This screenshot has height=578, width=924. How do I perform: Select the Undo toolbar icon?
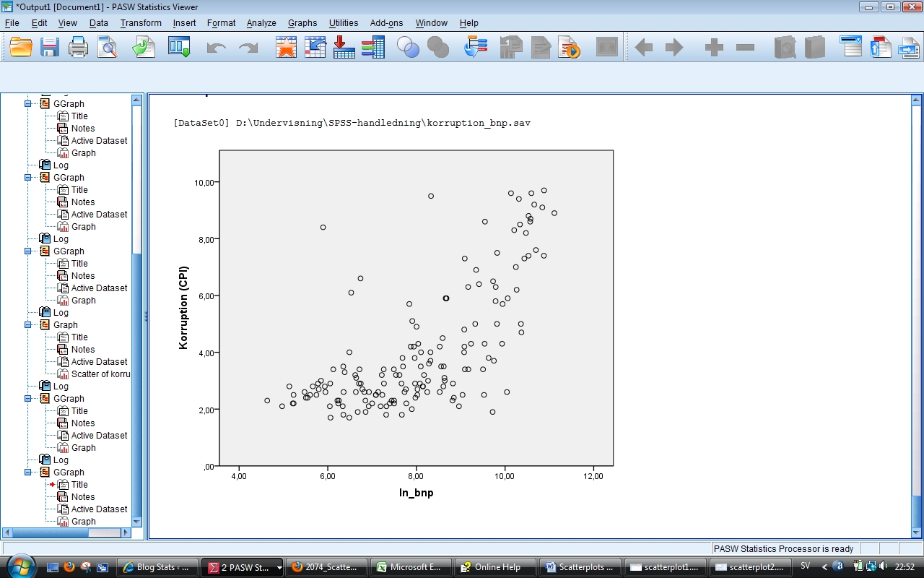(215, 47)
